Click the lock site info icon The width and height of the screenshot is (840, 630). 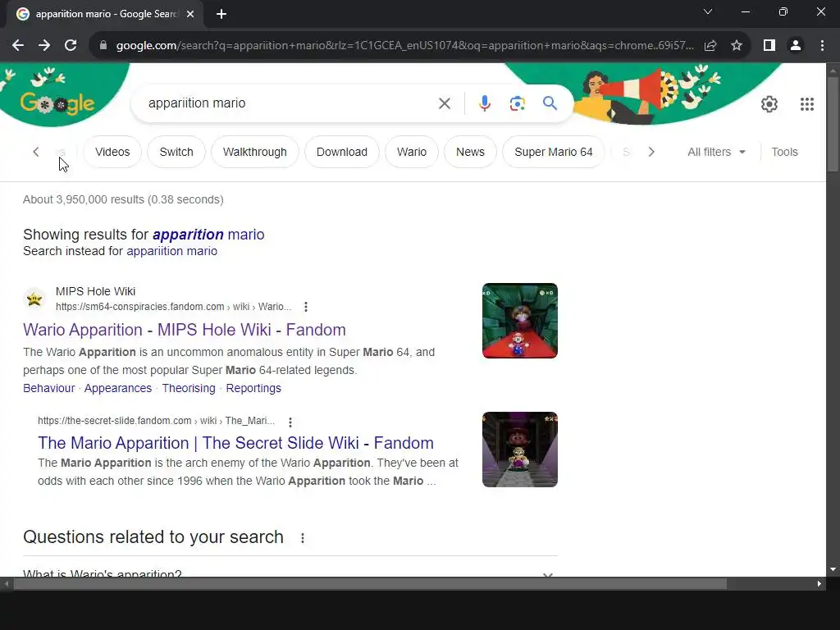point(103,46)
